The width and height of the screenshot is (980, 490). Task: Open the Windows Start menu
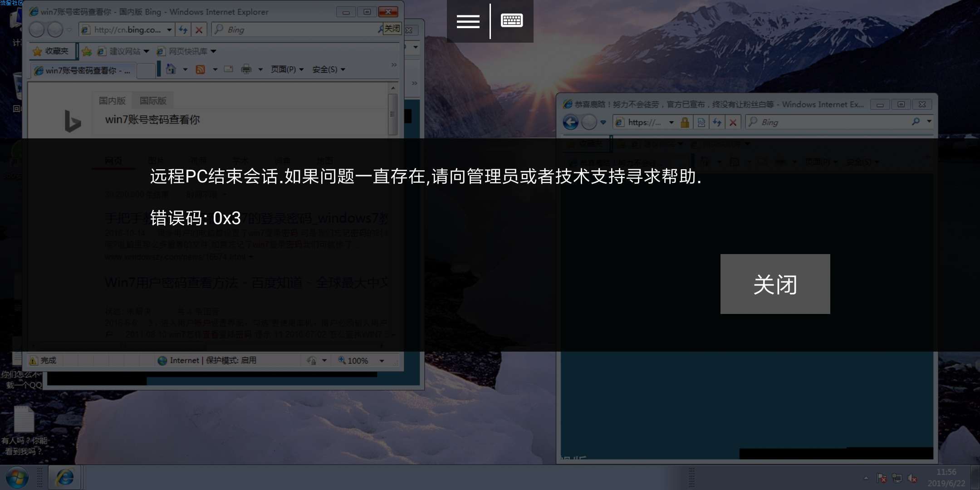click(x=17, y=478)
